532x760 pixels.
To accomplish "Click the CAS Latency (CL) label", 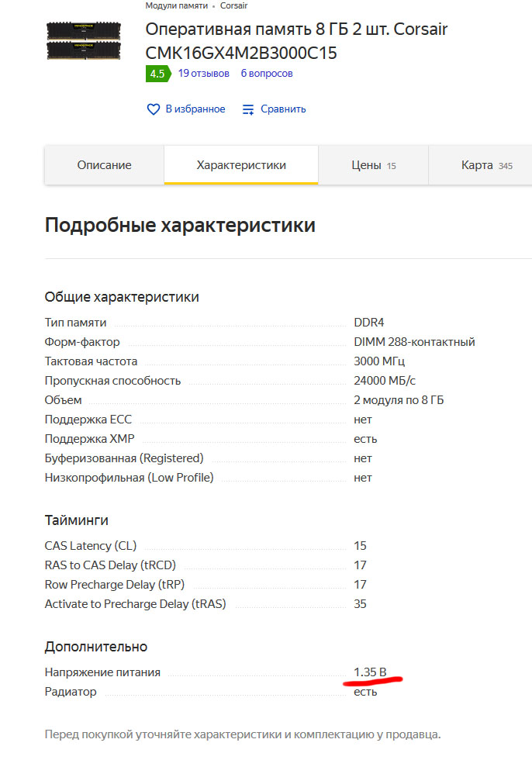I will tap(91, 546).
